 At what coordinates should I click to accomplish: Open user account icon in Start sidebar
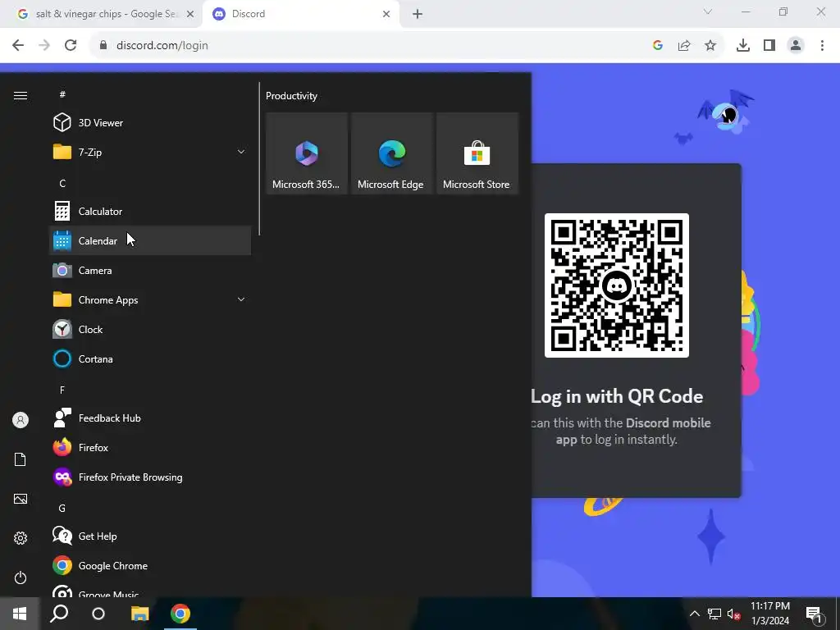coord(21,420)
